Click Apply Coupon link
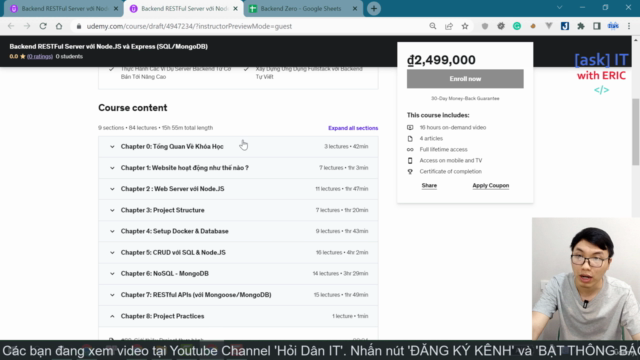 [x=491, y=185]
